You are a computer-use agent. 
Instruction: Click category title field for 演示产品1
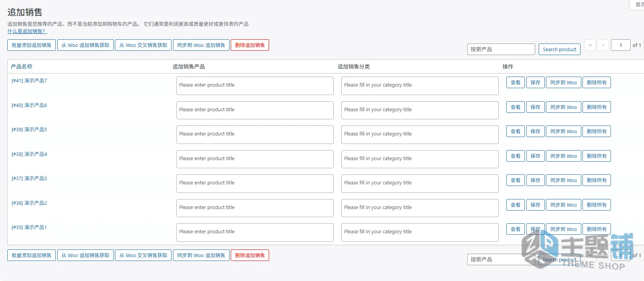(x=420, y=232)
